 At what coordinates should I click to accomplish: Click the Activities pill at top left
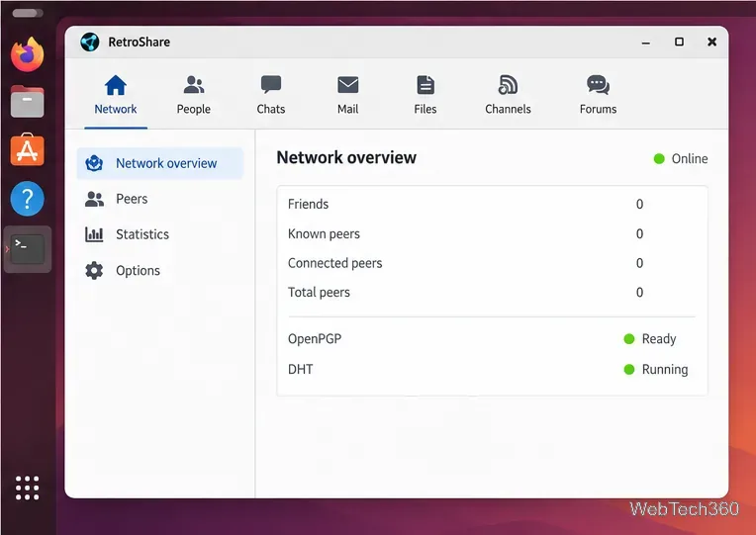tap(28, 13)
